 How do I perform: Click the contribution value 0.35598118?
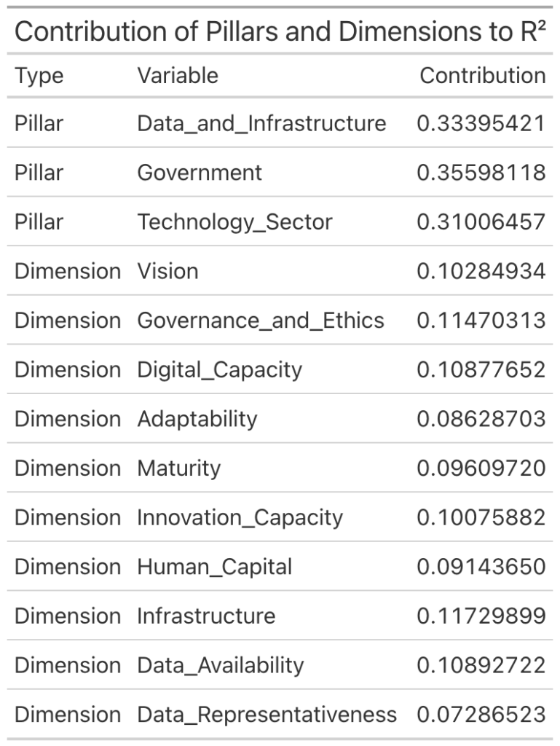481,173
